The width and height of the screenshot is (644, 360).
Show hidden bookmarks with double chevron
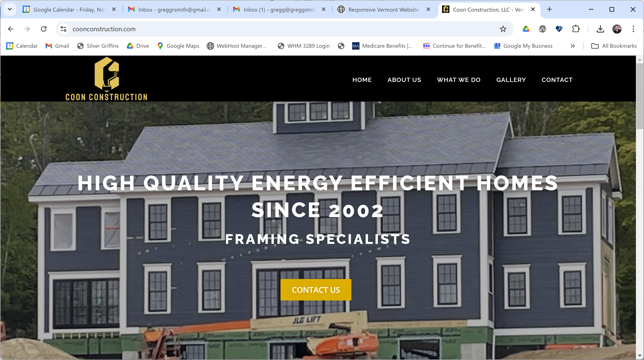click(573, 46)
